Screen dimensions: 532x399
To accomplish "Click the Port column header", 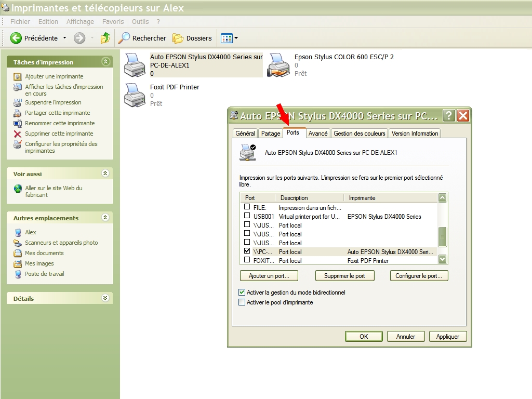I will (x=258, y=198).
